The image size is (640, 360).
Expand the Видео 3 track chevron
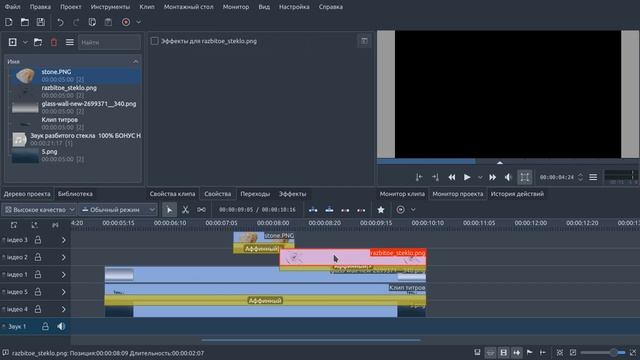[64, 240]
